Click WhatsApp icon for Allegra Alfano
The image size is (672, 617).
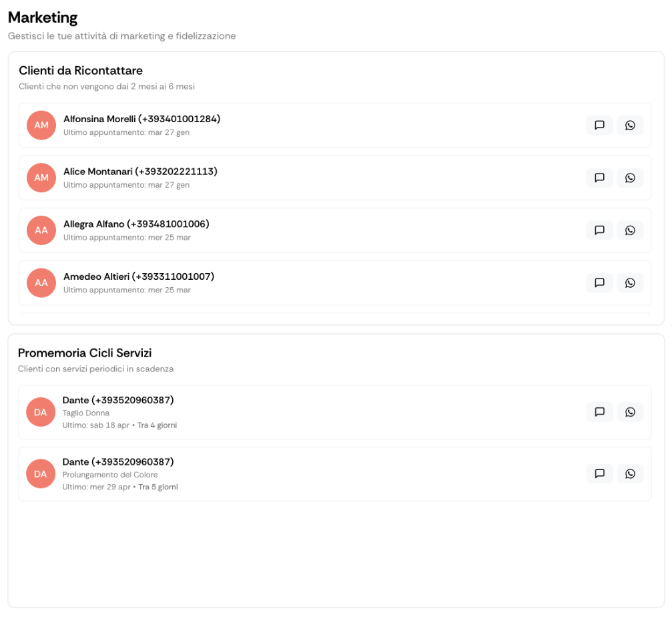point(629,230)
